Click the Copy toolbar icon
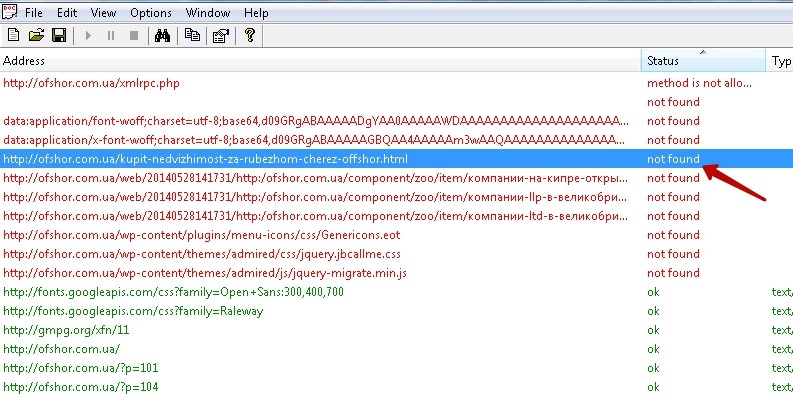This screenshot has width=793, height=397. pyautogui.click(x=192, y=35)
